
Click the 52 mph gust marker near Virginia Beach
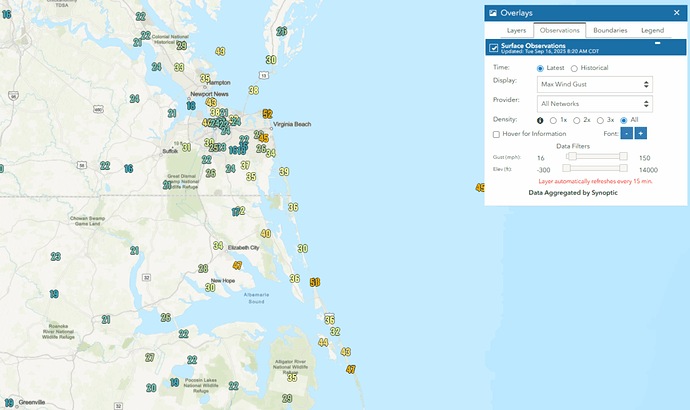pyautogui.click(x=267, y=114)
